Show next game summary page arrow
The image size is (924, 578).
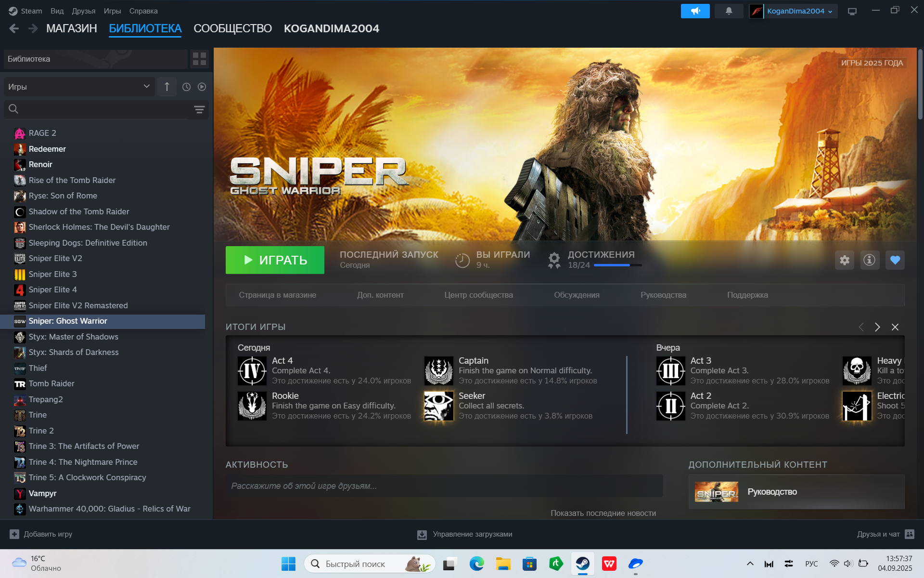pyautogui.click(x=877, y=327)
